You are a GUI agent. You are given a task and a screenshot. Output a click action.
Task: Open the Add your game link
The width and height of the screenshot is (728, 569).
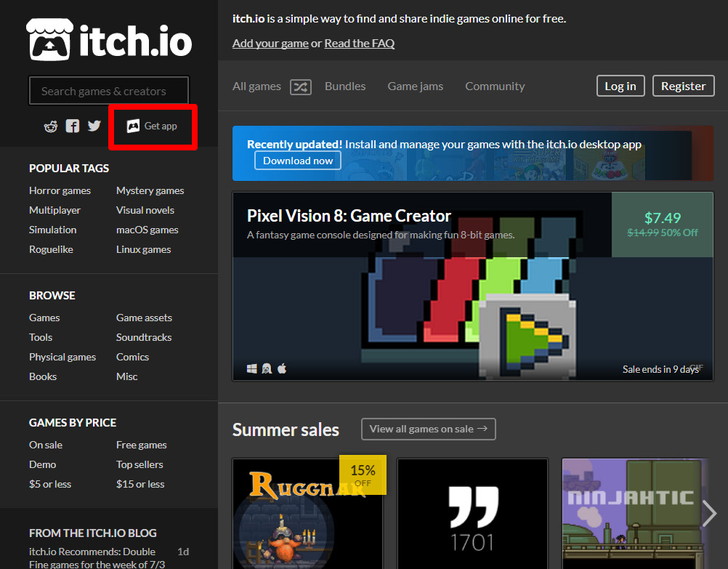(x=270, y=43)
